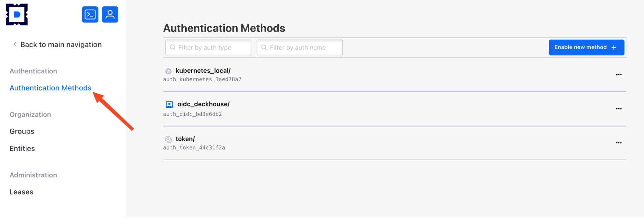
Task: Click the Enable new method button
Action: pos(586,48)
